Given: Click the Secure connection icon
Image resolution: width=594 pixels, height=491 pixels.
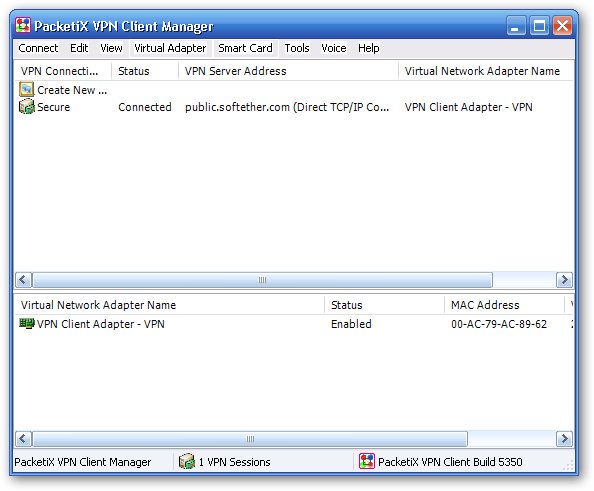Looking at the screenshot, I should (x=27, y=107).
